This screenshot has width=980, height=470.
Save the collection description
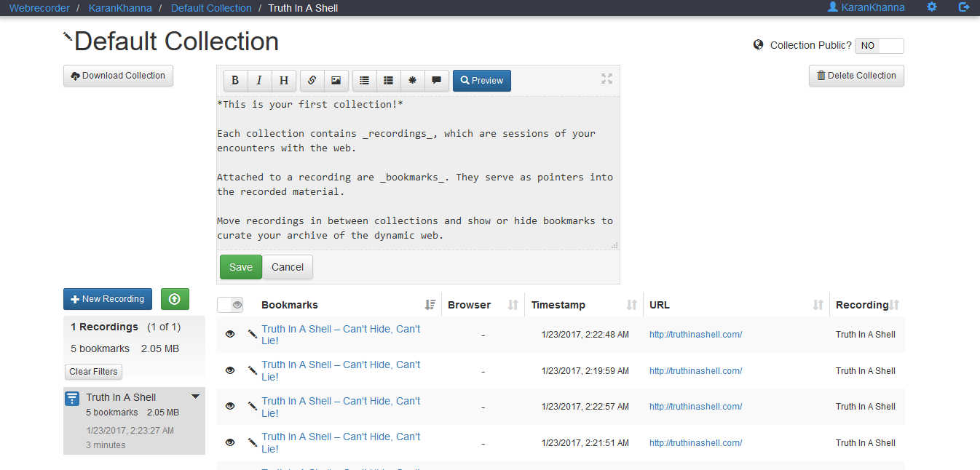[240, 267]
